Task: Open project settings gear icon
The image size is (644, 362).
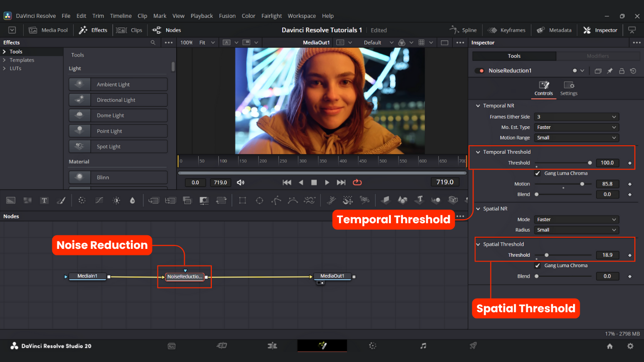Action: click(630, 346)
